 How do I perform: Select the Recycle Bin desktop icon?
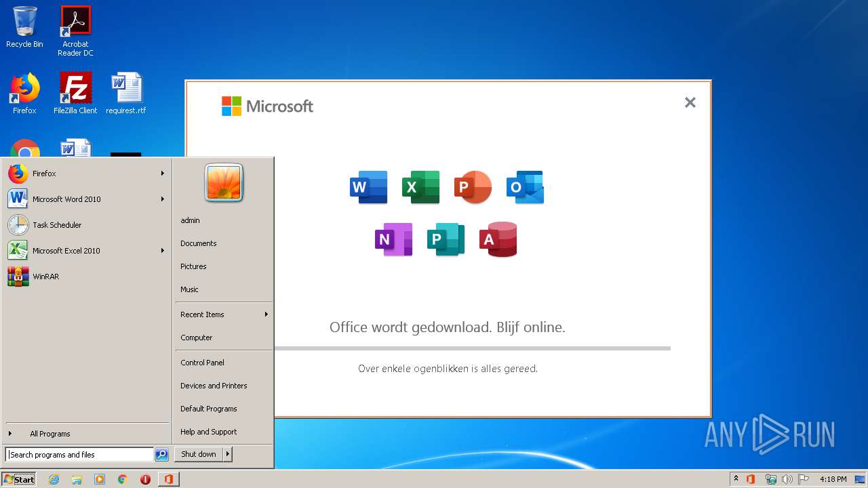tap(24, 27)
